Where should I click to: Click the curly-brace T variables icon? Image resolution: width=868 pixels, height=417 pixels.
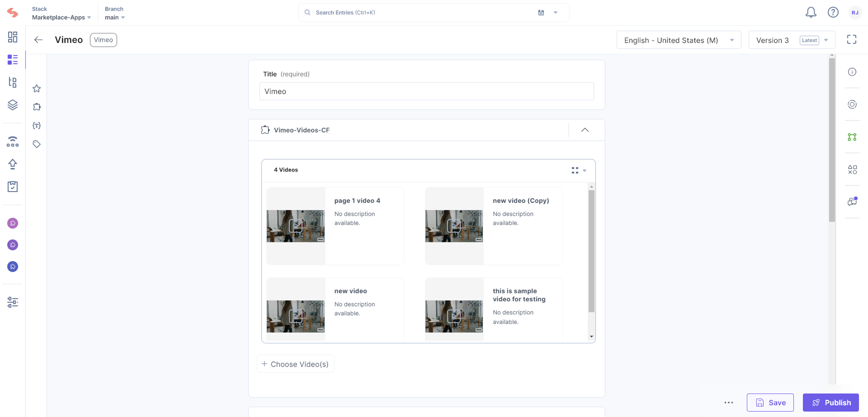[x=37, y=125]
